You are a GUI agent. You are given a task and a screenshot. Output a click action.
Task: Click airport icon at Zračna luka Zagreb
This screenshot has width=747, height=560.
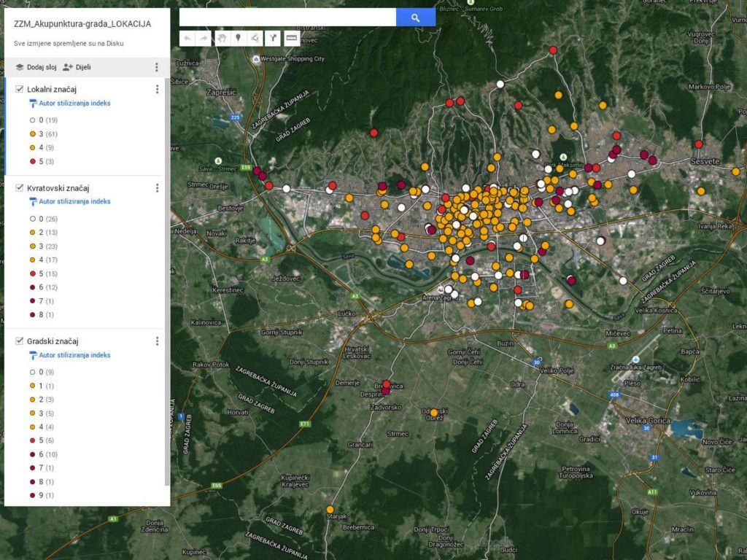pos(635,359)
